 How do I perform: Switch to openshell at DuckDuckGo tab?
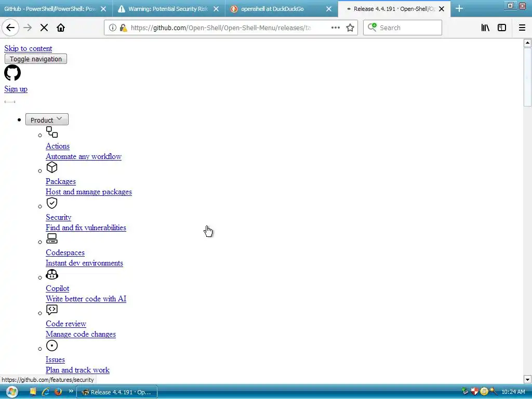[272, 9]
